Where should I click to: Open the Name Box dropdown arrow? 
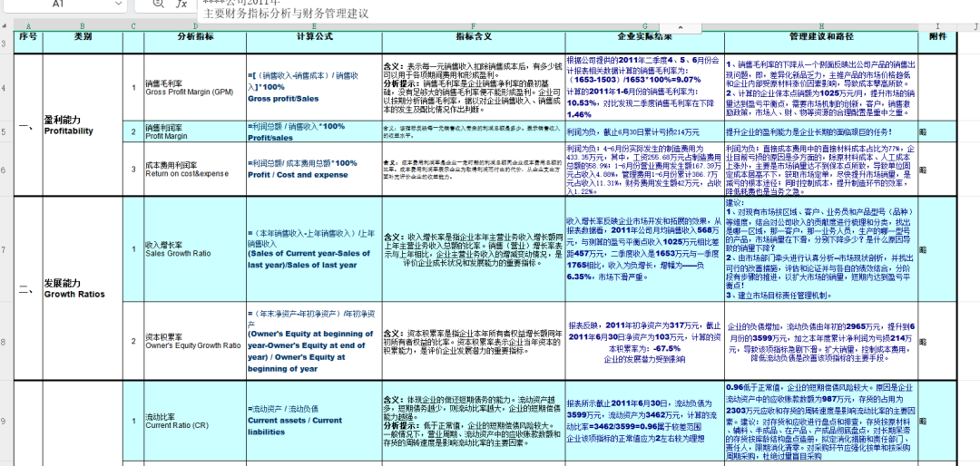point(118,4)
